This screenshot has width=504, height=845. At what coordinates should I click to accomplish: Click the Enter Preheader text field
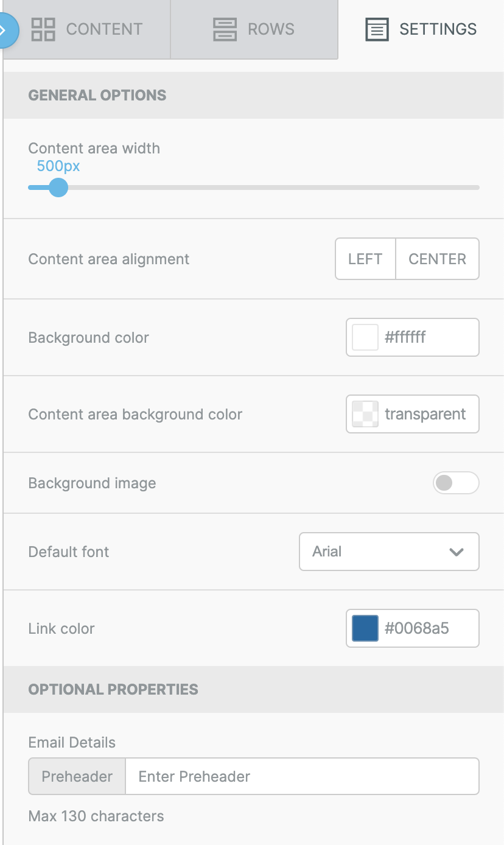302,776
